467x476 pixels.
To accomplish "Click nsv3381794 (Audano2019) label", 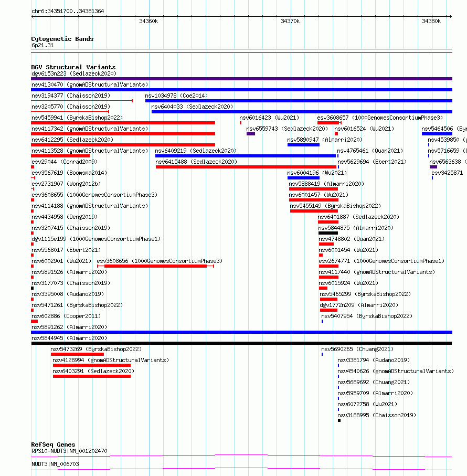I will click(374, 361).
